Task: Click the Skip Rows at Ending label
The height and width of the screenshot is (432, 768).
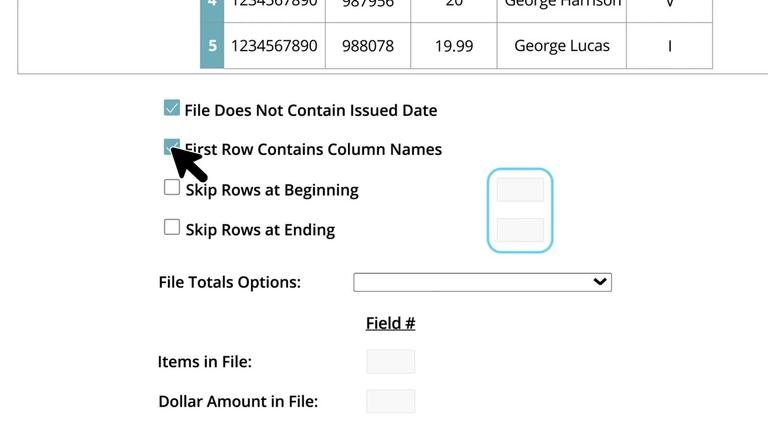Action: 260,230
